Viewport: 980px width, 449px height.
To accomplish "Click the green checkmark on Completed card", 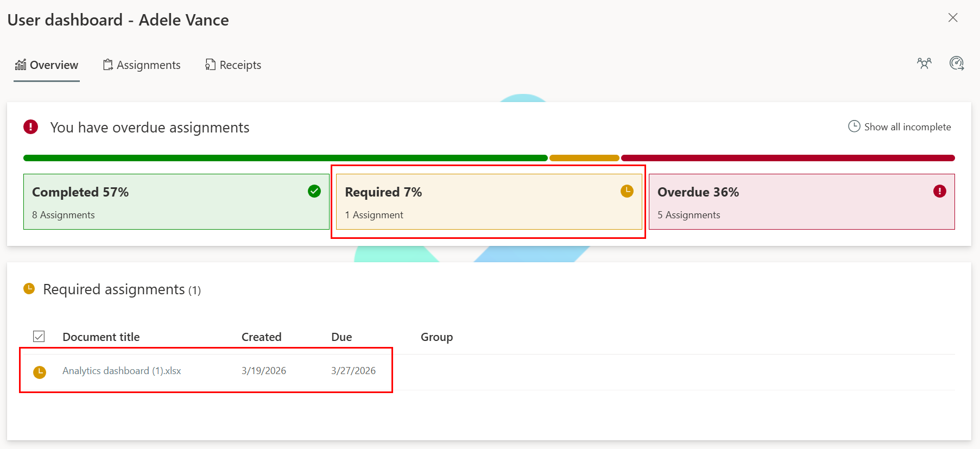I will 314,191.
